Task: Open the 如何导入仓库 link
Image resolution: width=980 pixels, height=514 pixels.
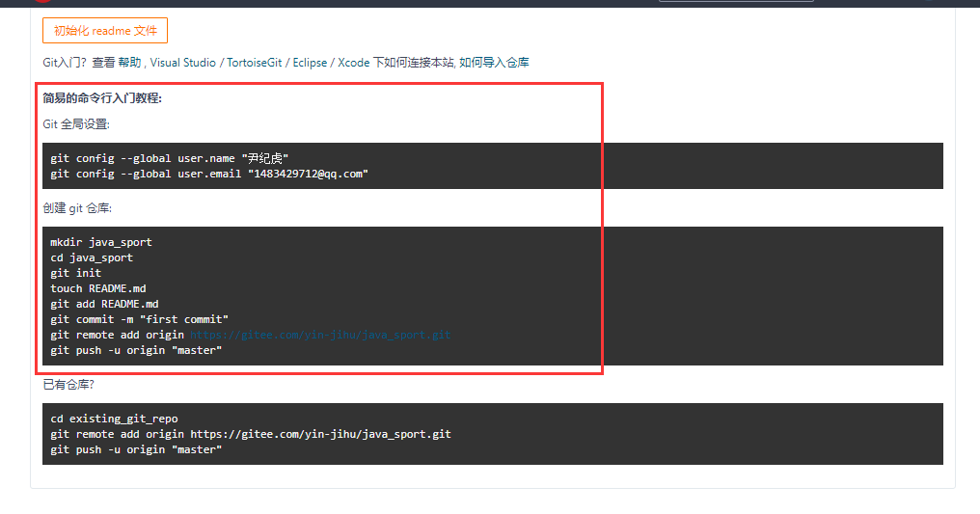Action: [x=495, y=63]
